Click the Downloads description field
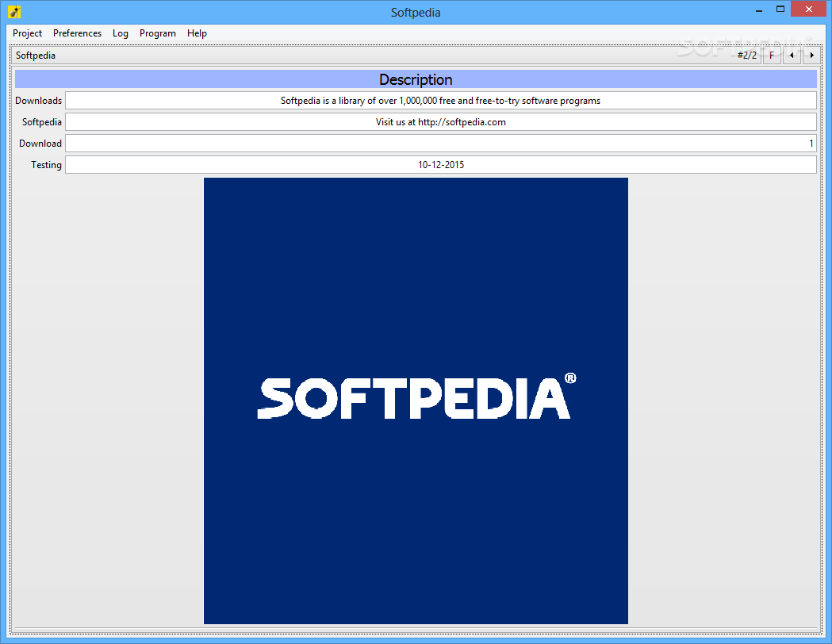Screen dimensions: 832x644 [440, 100]
